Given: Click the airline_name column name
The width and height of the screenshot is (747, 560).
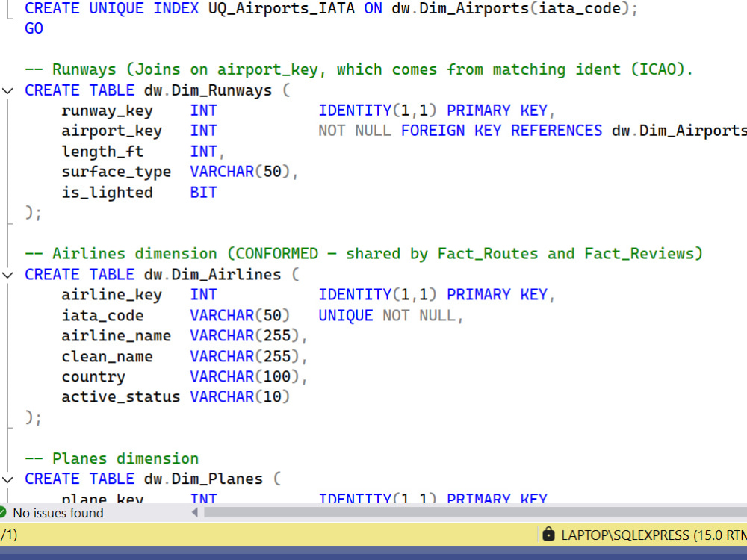Looking at the screenshot, I should click(117, 336).
